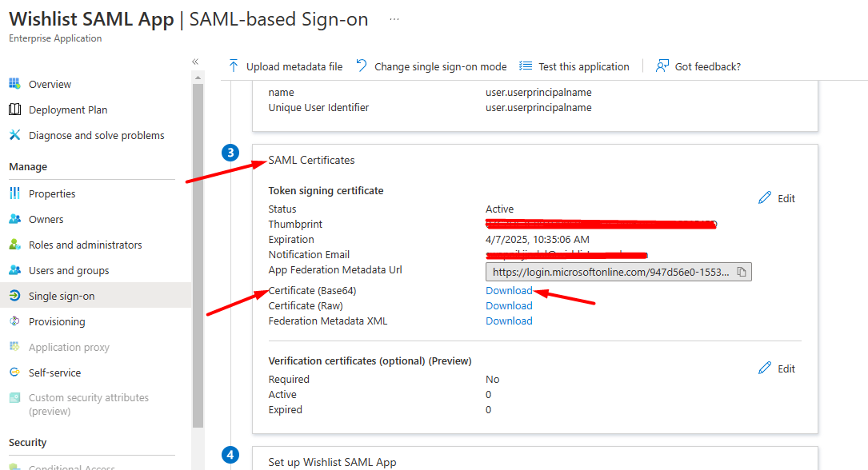Click Set up Wishlist SAML App heading
The image size is (868, 470).
[332, 462]
